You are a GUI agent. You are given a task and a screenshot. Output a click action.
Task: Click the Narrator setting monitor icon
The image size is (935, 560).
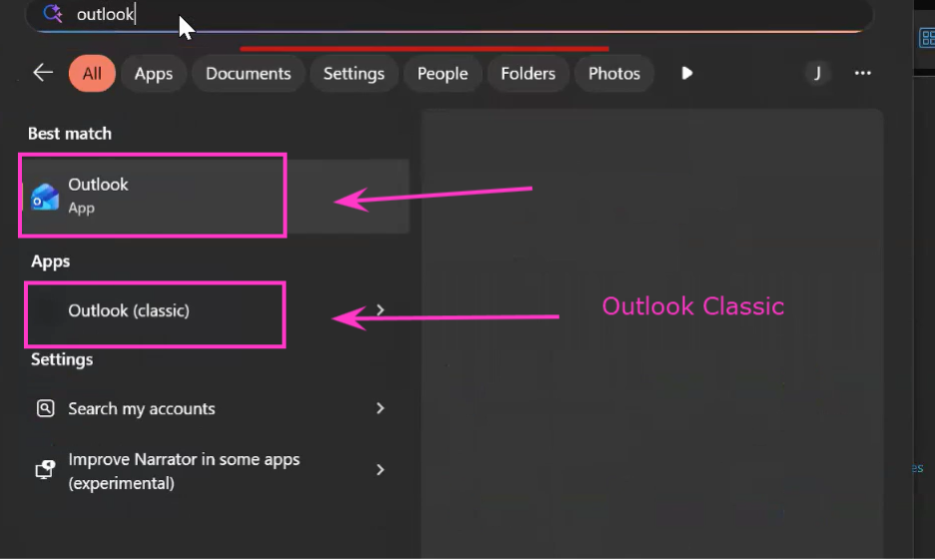pyautogui.click(x=45, y=470)
